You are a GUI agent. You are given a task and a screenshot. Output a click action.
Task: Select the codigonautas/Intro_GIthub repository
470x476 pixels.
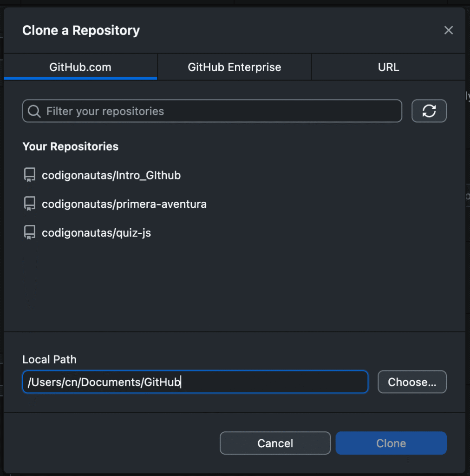pos(111,175)
